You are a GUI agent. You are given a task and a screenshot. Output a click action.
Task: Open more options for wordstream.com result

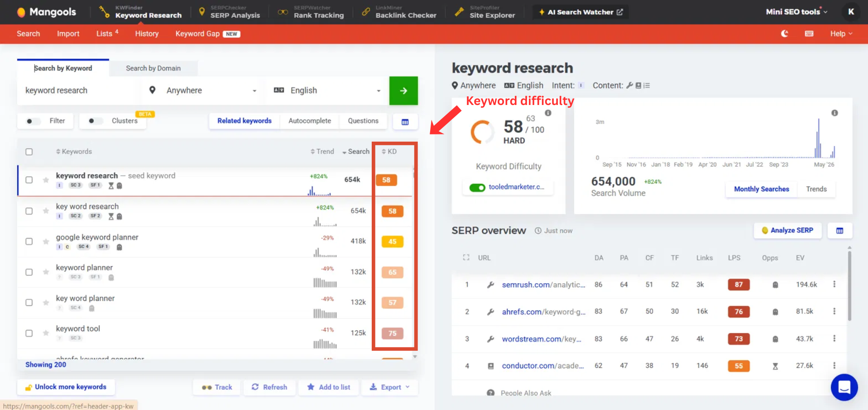pyautogui.click(x=834, y=338)
